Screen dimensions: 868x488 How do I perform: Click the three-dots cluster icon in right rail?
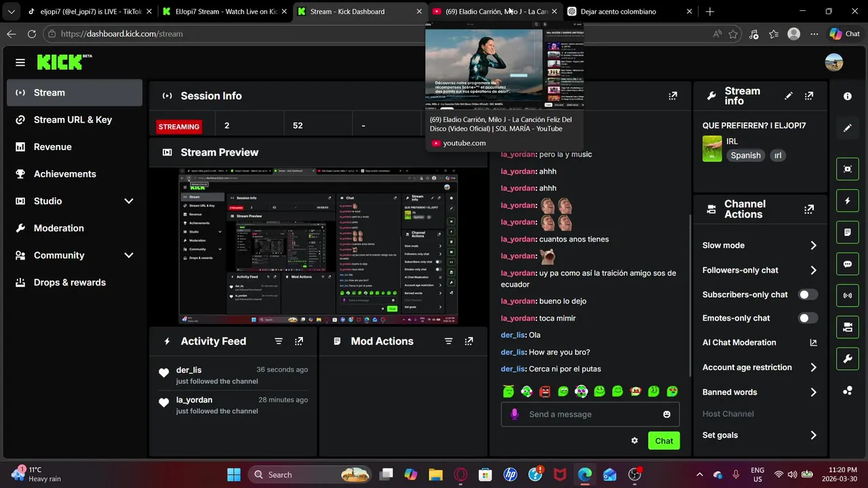848,390
